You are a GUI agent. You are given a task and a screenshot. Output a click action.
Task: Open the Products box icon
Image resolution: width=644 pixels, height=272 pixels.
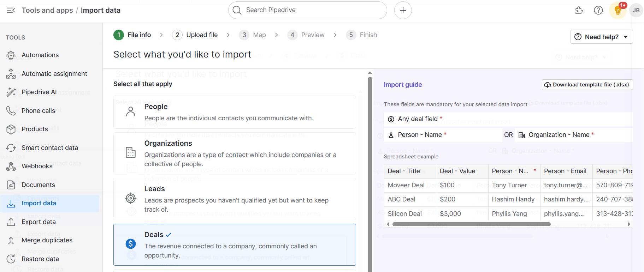(x=11, y=129)
